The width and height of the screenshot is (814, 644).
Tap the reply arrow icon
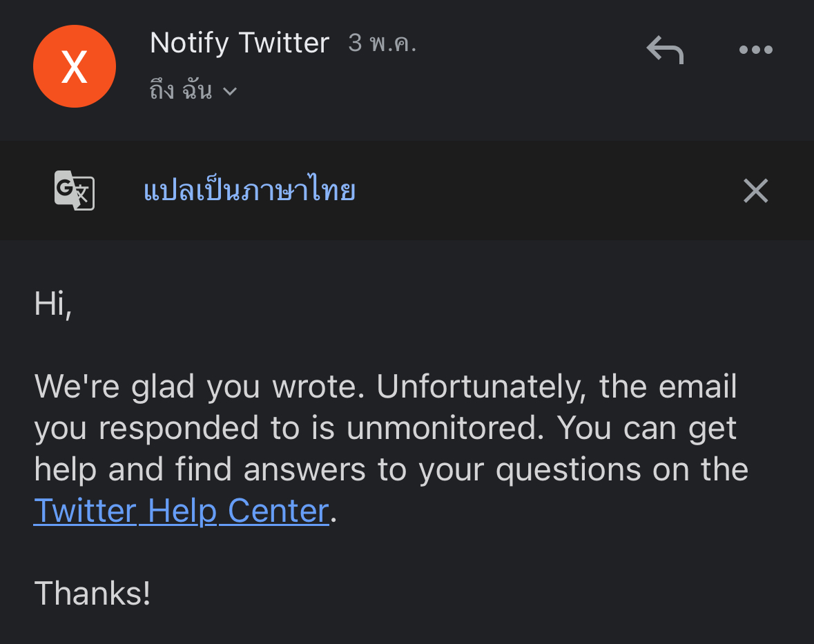pos(665,50)
